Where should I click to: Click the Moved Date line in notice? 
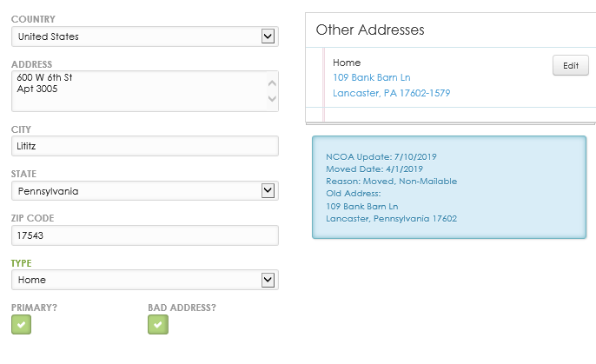374,169
